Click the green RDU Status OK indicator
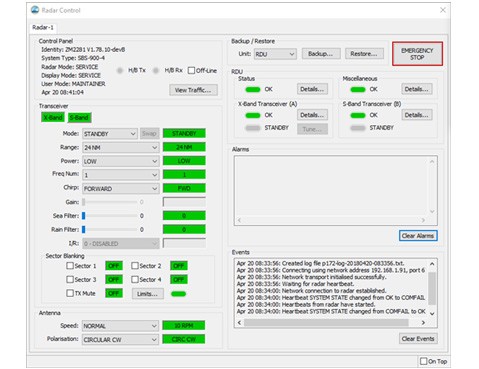 pos(253,89)
